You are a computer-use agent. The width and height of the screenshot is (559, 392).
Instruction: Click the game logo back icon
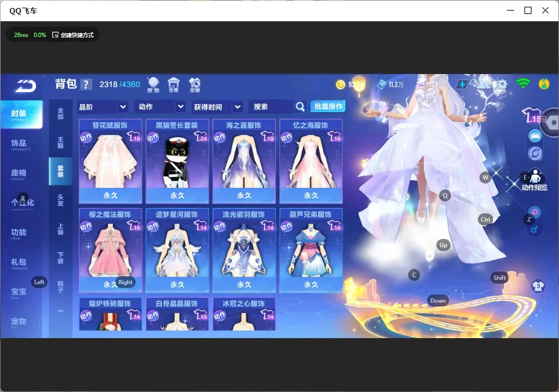coord(25,85)
